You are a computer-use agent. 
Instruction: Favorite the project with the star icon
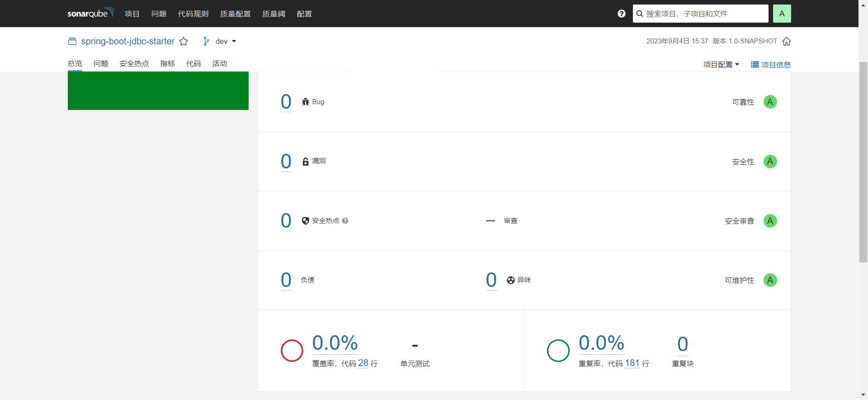[x=184, y=41]
